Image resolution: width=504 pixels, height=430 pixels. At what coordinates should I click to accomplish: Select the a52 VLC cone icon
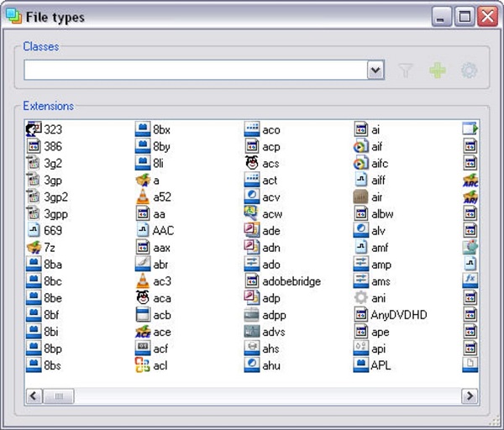tap(143, 197)
